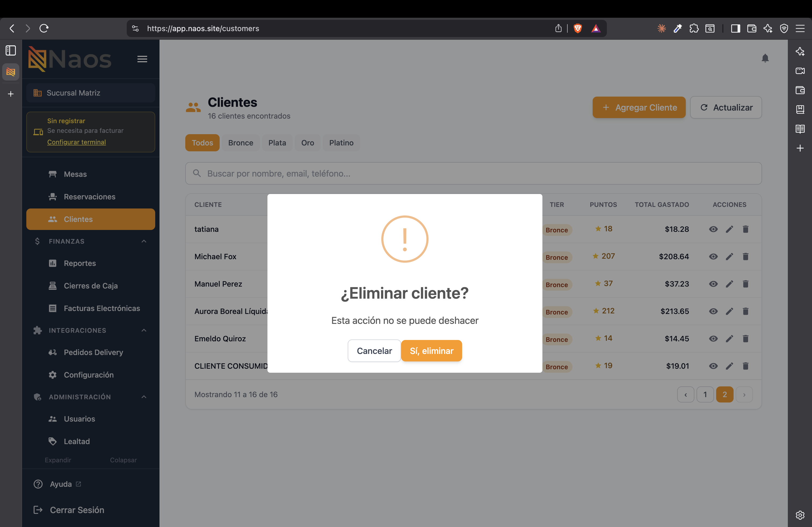Delete Emeldo Quiroz with trash icon
Screen dimensions: 812x527
[745, 338]
